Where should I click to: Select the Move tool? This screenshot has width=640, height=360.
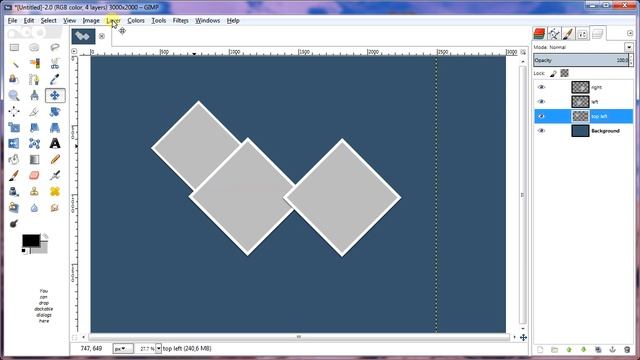pyautogui.click(x=55, y=96)
